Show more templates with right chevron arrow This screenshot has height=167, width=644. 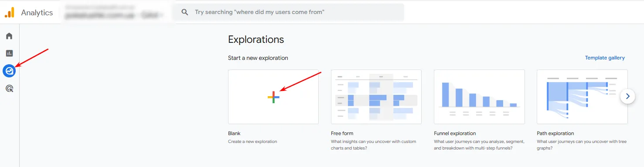pos(627,96)
